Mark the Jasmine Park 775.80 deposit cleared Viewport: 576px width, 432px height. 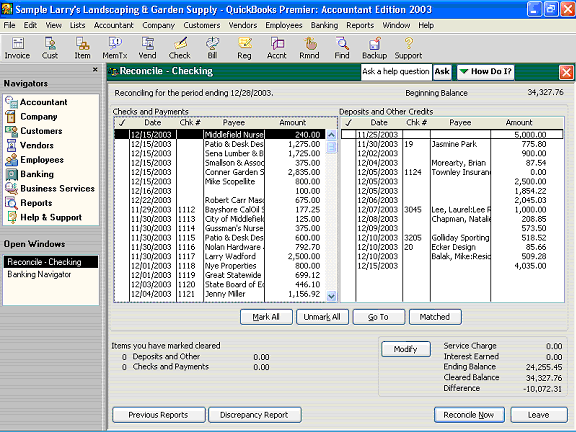pyautogui.click(x=348, y=144)
